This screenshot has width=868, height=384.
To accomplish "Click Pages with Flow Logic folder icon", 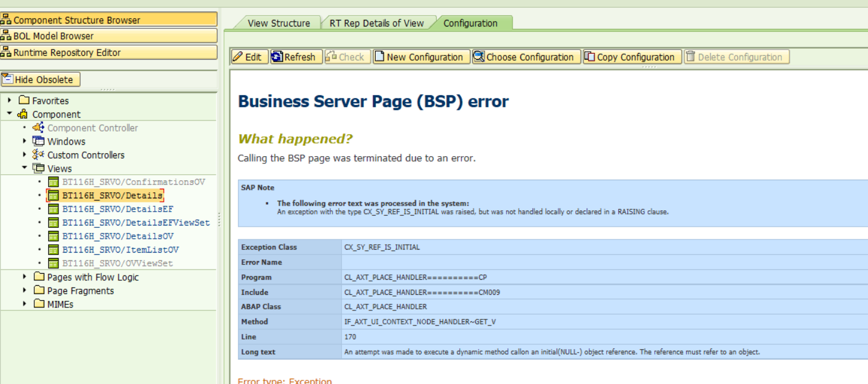I will point(39,277).
